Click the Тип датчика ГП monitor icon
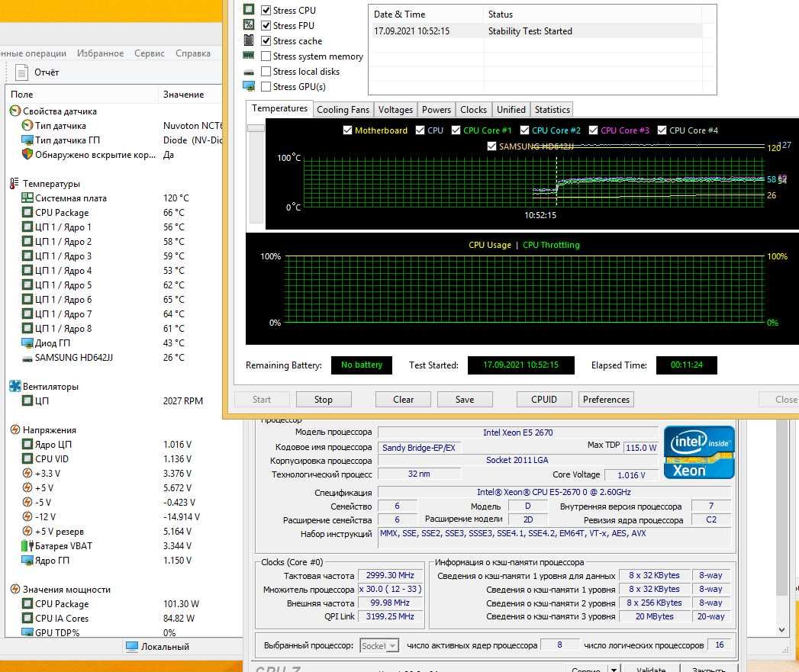 coord(27,140)
